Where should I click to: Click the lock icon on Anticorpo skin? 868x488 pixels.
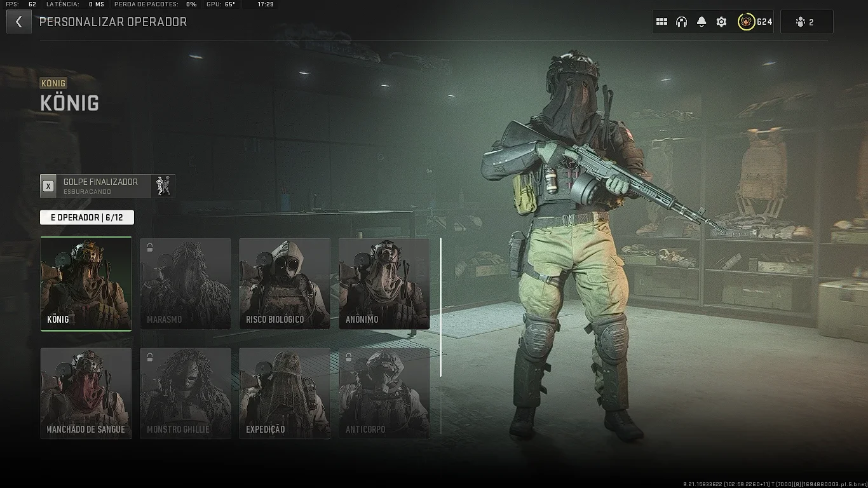349,357
